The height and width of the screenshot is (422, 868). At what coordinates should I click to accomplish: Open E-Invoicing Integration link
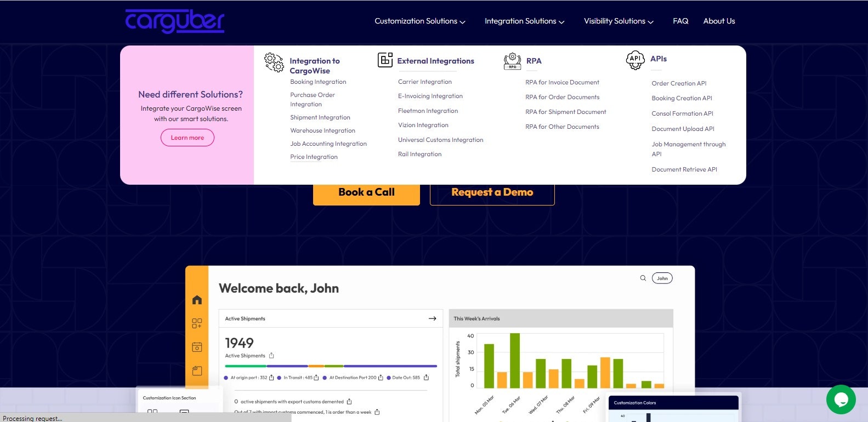pos(430,96)
